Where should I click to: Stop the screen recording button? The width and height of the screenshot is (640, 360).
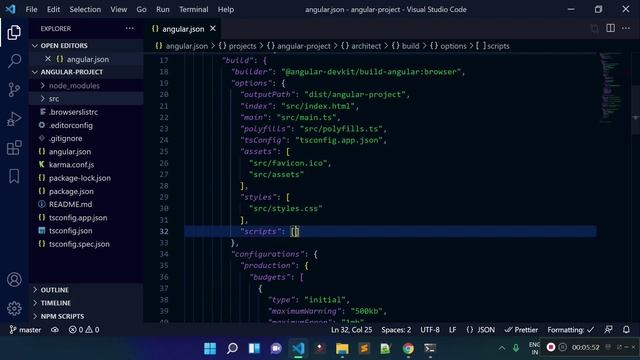coord(551,347)
